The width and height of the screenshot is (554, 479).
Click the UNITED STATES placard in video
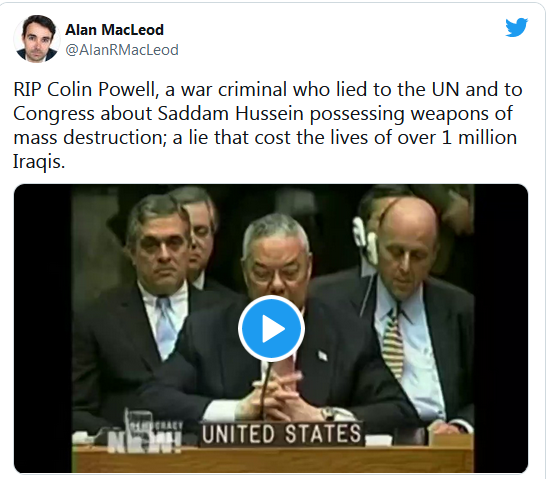tap(282, 434)
